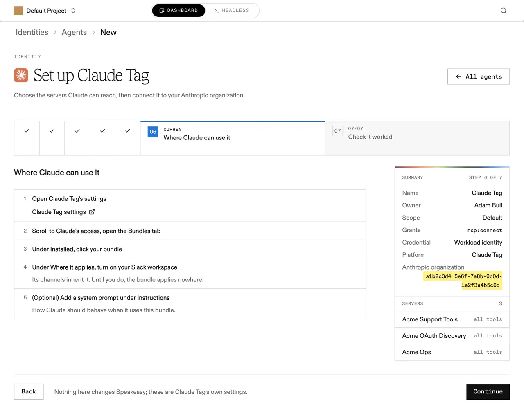Click the servers count '3'

500,303
